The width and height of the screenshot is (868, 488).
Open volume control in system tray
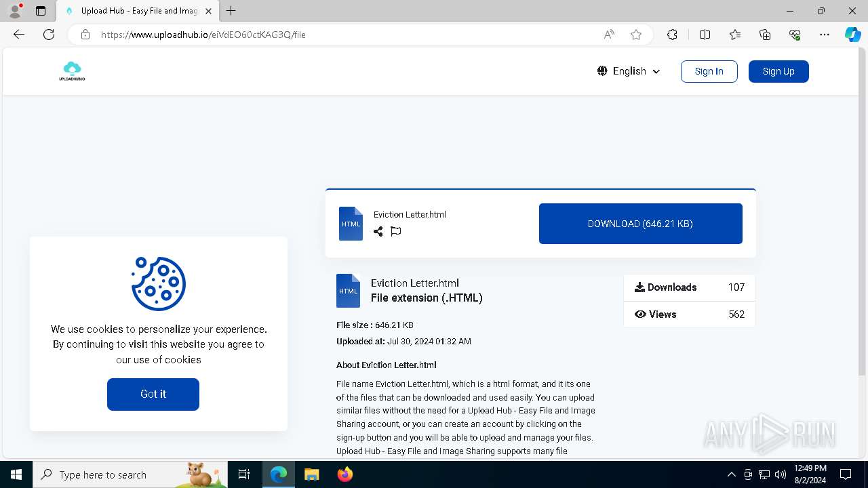780,474
